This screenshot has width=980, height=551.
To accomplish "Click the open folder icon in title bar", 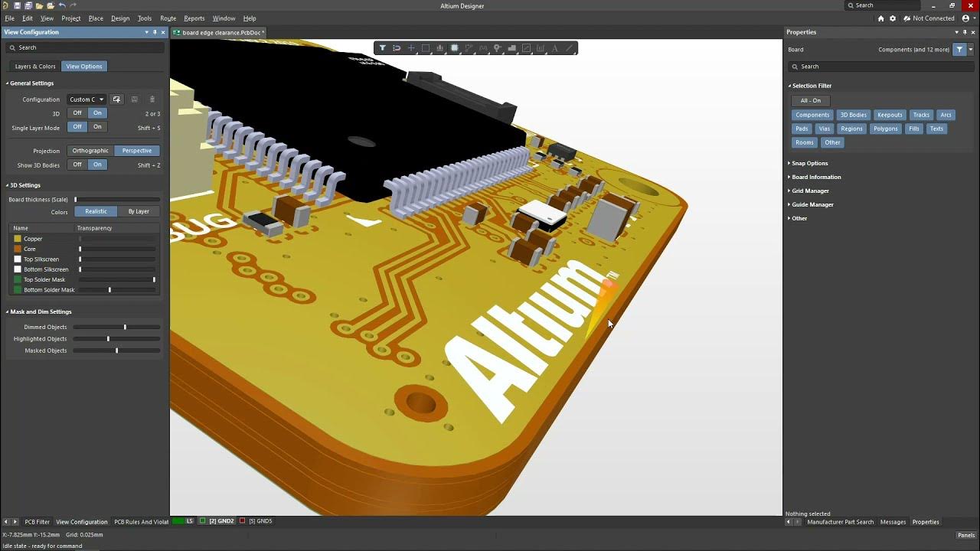I will [39, 5].
